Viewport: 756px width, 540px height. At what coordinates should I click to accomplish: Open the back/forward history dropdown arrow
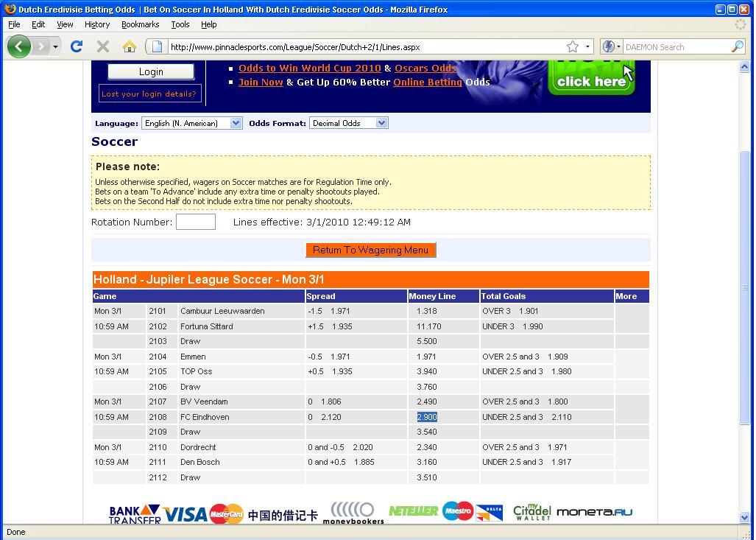pos(55,47)
